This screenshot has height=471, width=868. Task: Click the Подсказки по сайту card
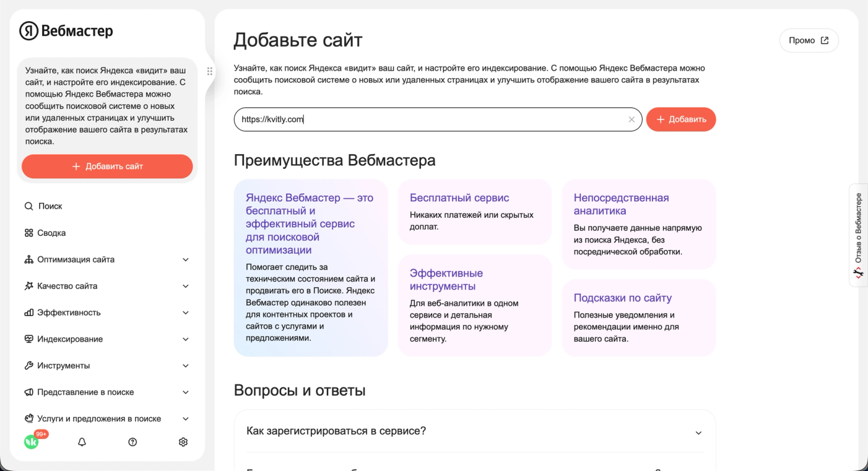pos(638,318)
